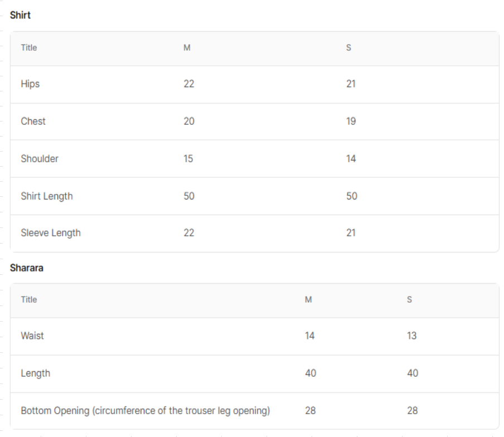Click the Shirt Length label
This screenshot has height=437, width=504.
point(47,196)
